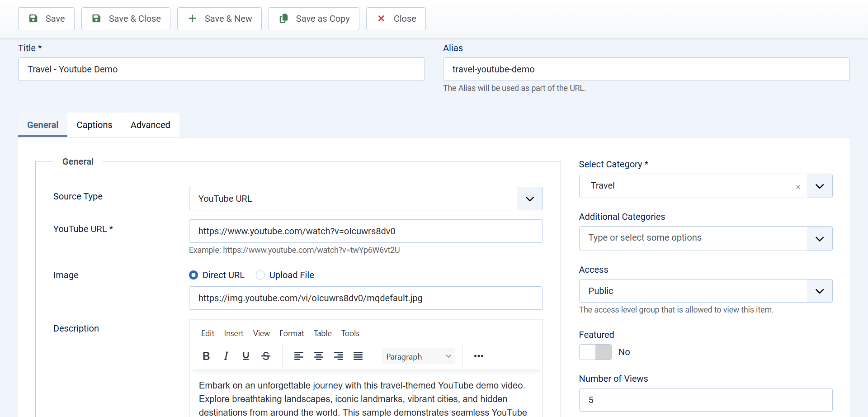
Task: Open the Additional Categories dropdown
Action: tap(706, 238)
